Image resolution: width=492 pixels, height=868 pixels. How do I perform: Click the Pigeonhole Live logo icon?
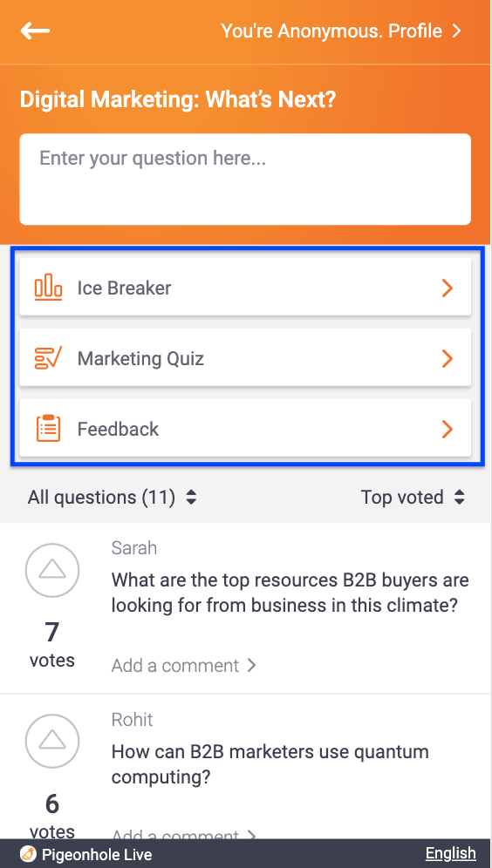pos(28,854)
